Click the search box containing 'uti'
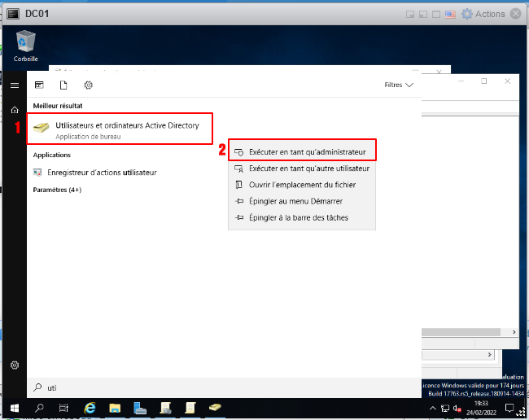This screenshot has width=529, height=420. tap(220, 387)
